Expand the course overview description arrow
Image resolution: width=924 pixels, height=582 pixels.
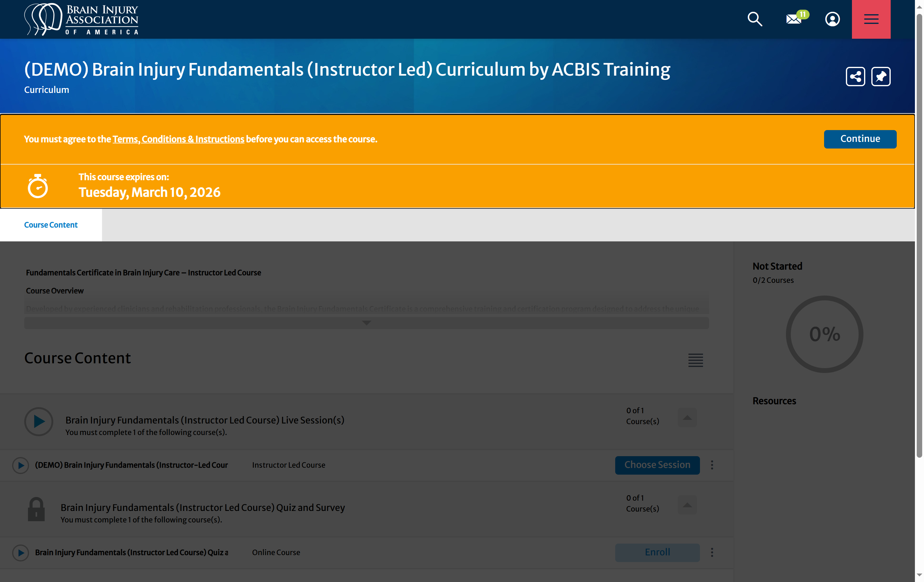[x=366, y=323]
